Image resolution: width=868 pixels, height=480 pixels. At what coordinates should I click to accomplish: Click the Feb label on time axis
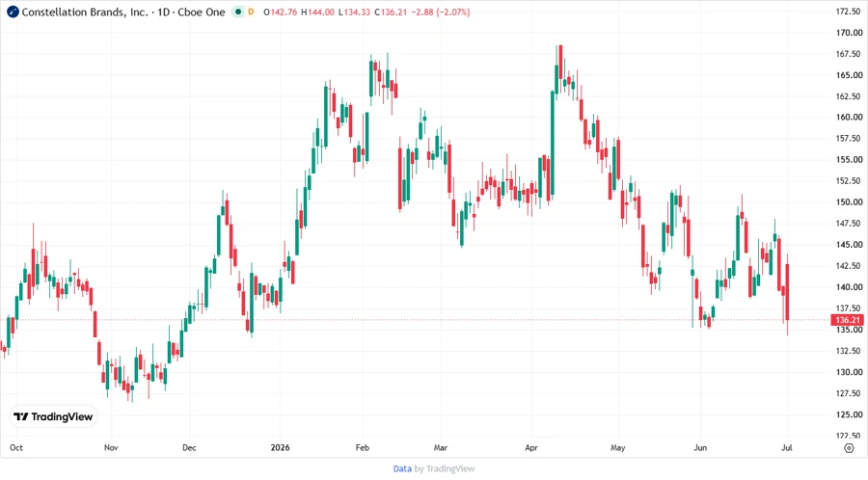pyautogui.click(x=363, y=447)
